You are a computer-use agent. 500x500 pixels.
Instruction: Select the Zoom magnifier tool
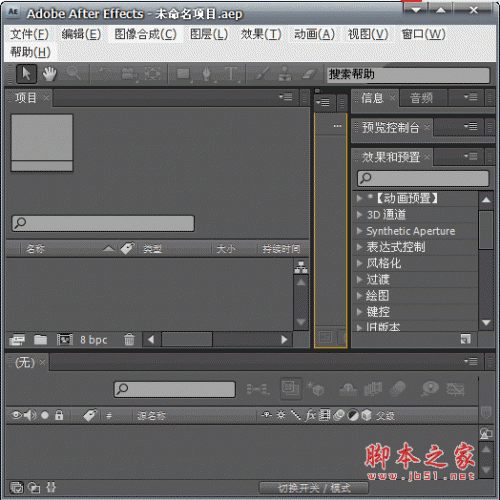point(74,74)
